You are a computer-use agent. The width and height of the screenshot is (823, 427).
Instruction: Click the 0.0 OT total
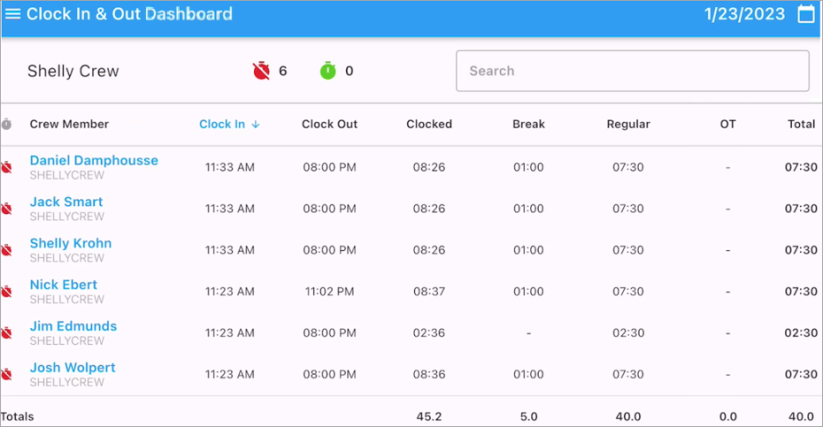[728, 417]
